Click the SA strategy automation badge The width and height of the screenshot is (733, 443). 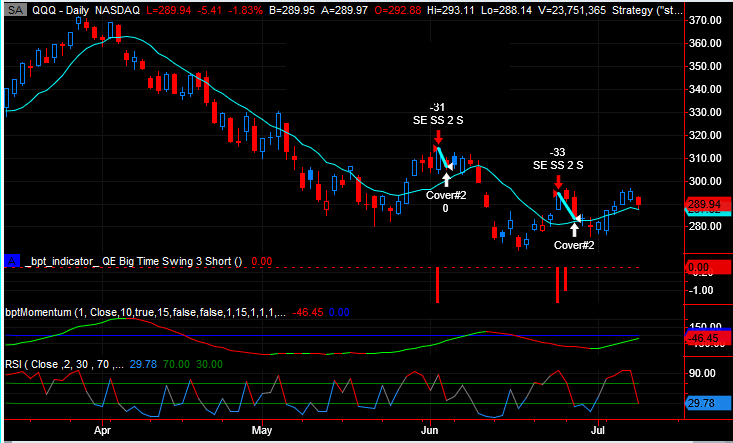pos(16,10)
